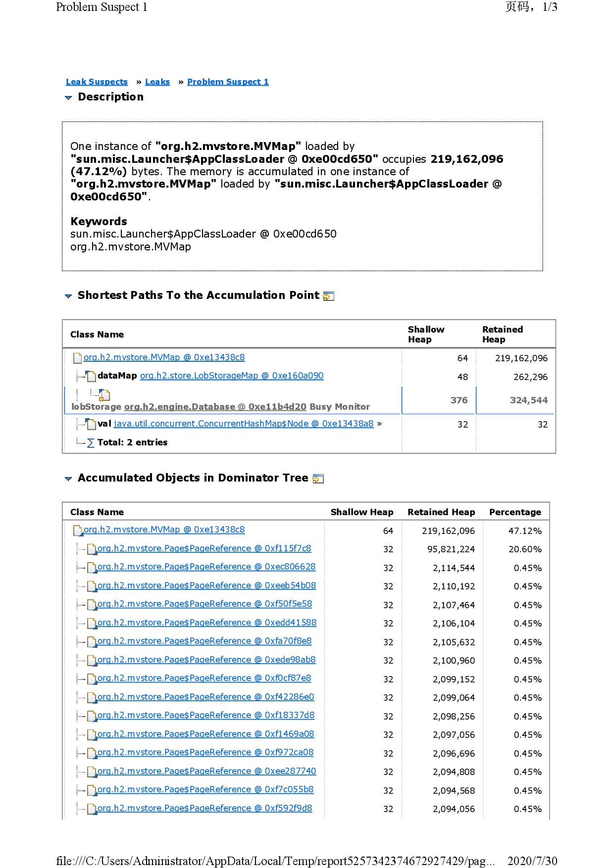This screenshot has height=868, width=614.
Task: Click the icon beside PageReference @ 0xf115f7c8
Action: 91,549
